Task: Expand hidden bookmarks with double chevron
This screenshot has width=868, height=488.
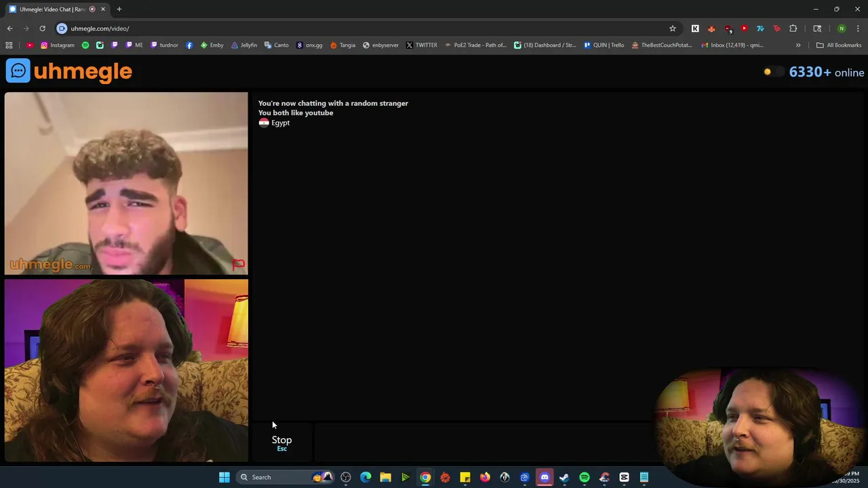Action: point(798,45)
